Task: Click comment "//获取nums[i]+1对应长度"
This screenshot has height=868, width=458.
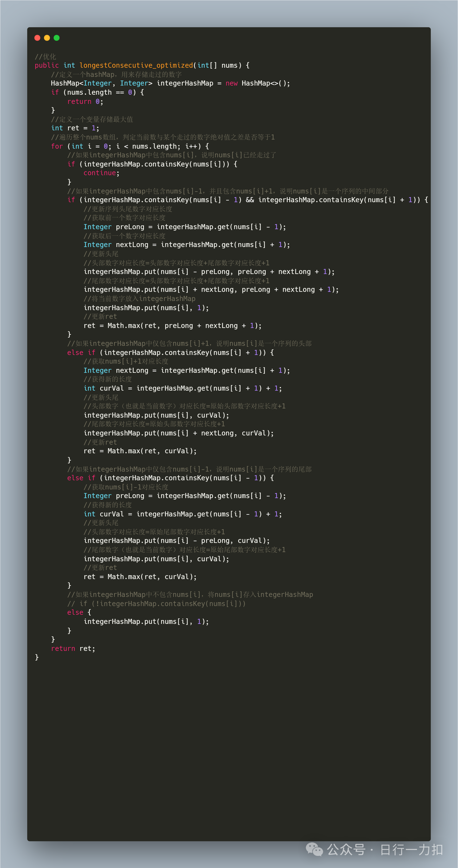Action: pyautogui.click(x=126, y=361)
